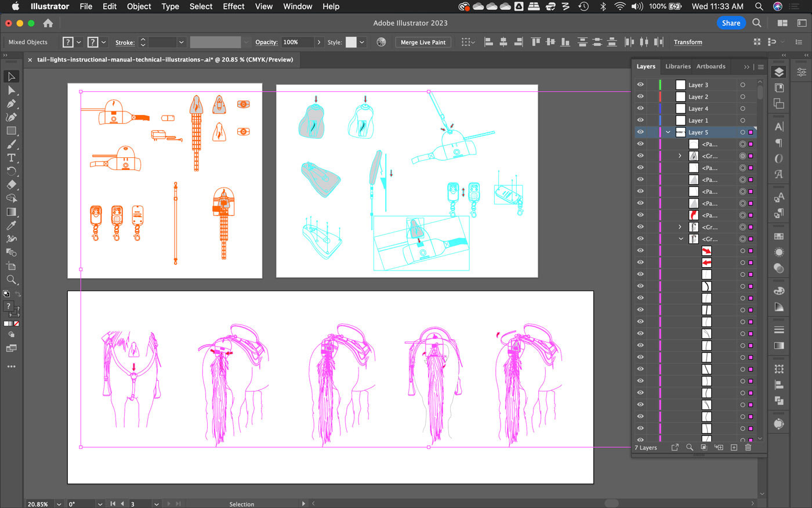This screenshot has height=508, width=812.
Task: Open Stroke weight dropdown arrow
Action: 182,42
